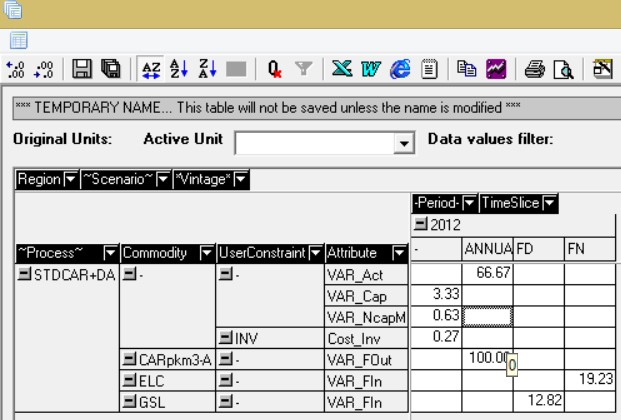Sort descending with Z-A arrow icon
The width and height of the screenshot is (621, 420).
pos(208,69)
